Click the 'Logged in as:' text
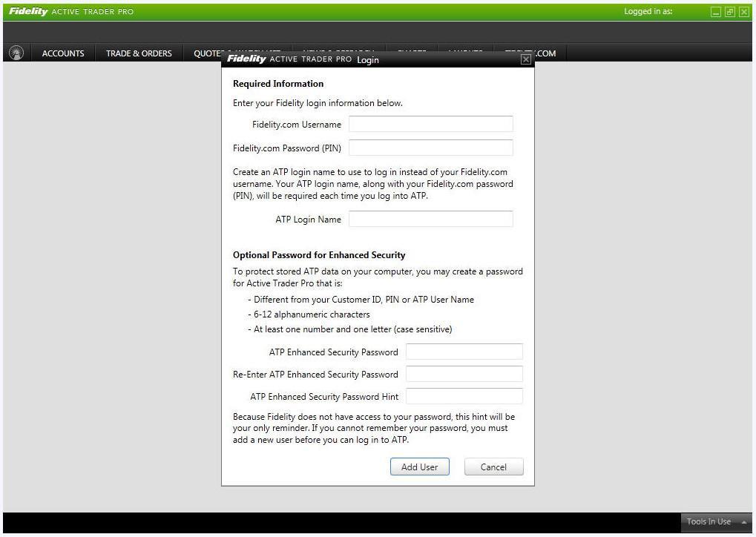Image resolution: width=756 pixels, height=537 pixels. pos(648,11)
